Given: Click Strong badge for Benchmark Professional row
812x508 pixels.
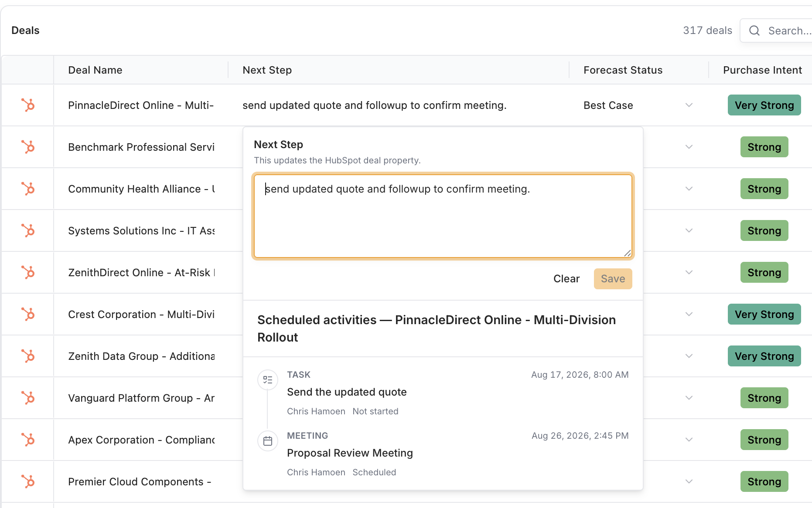Looking at the screenshot, I should (764, 147).
